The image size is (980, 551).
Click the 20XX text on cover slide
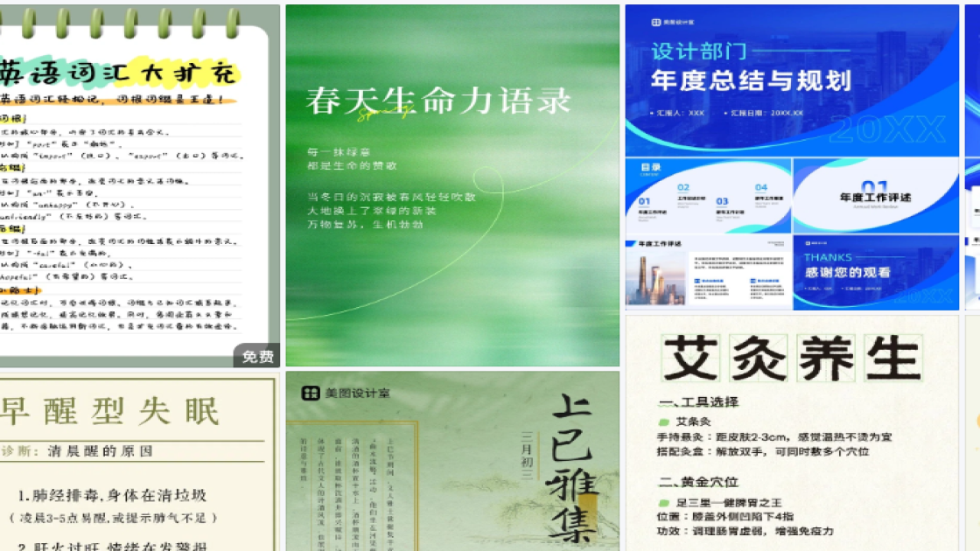point(888,130)
